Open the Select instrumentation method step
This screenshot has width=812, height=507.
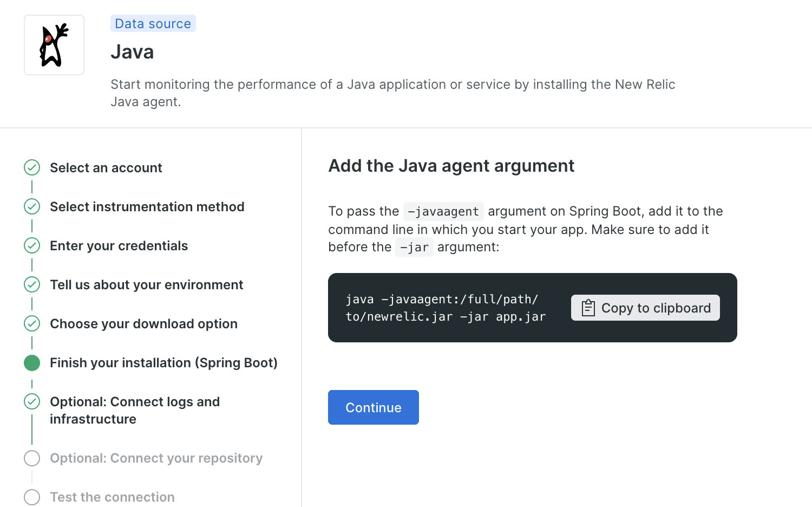coord(147,207)
